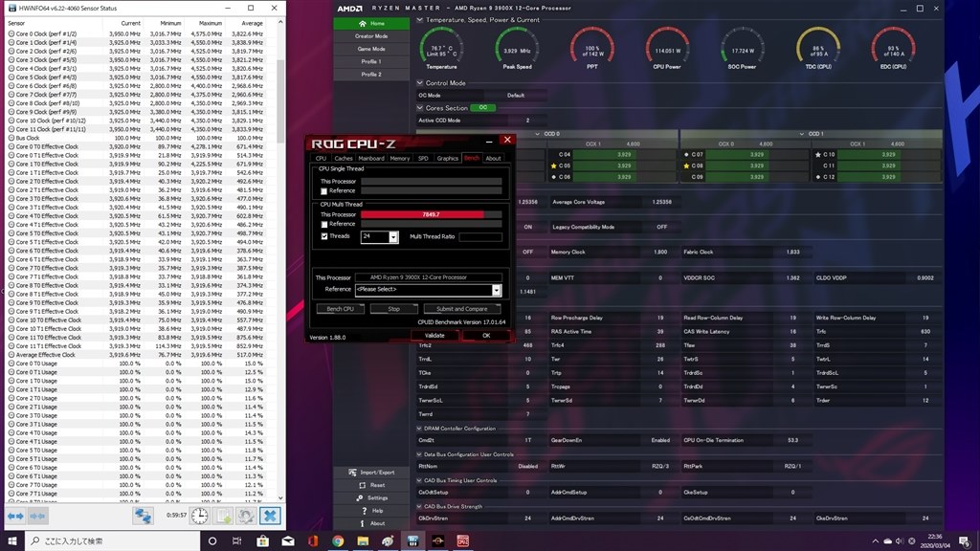This screenshot has height=551, width=980.
Task: Click HWiNFO logging start icon
Action: 223,516
